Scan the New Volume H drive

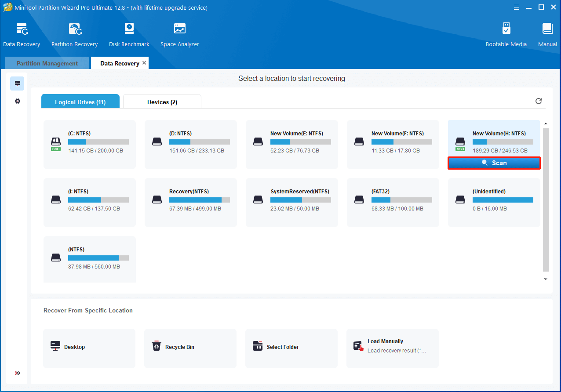click(494, 163)
